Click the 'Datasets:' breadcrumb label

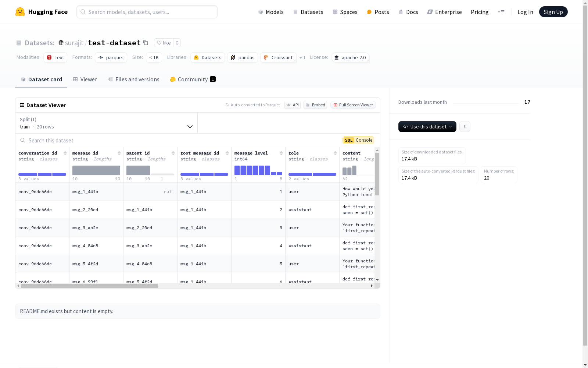coord(40,43)
